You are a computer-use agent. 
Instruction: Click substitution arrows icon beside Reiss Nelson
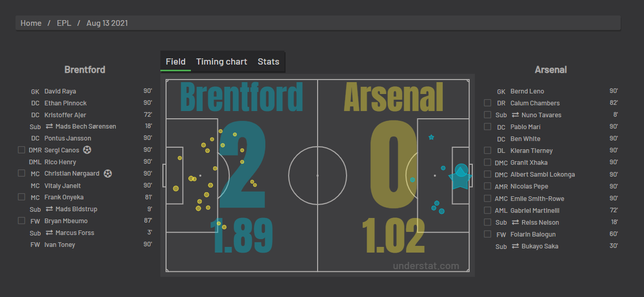(516, 223)
